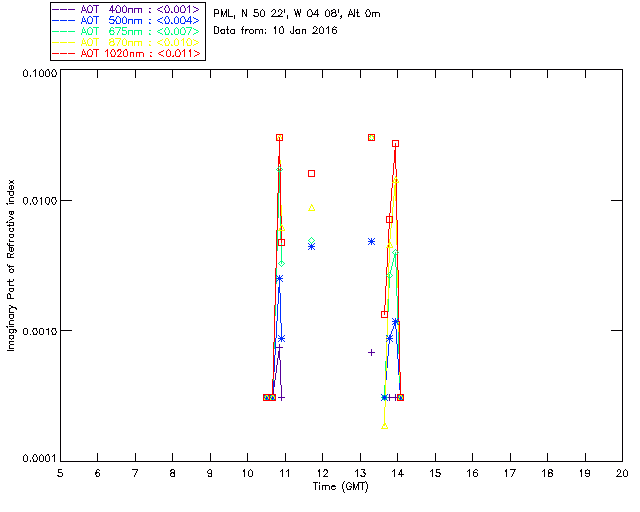Screen dimensions: 640x512
Task: Click the red AOT 1020nm legend entry
Action: pyautogui.click(x=126, y=53)
